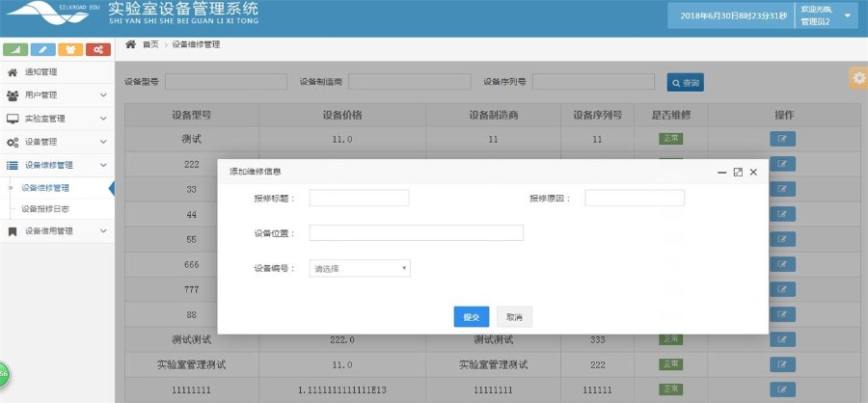Click the orange users shortcut icon
Viewport: 868px width, 403px height.
(70, 50)
